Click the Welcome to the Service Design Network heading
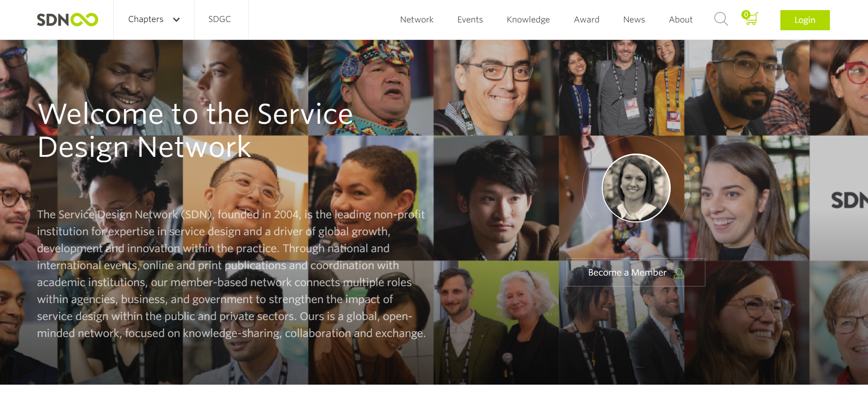 [195, 131]
